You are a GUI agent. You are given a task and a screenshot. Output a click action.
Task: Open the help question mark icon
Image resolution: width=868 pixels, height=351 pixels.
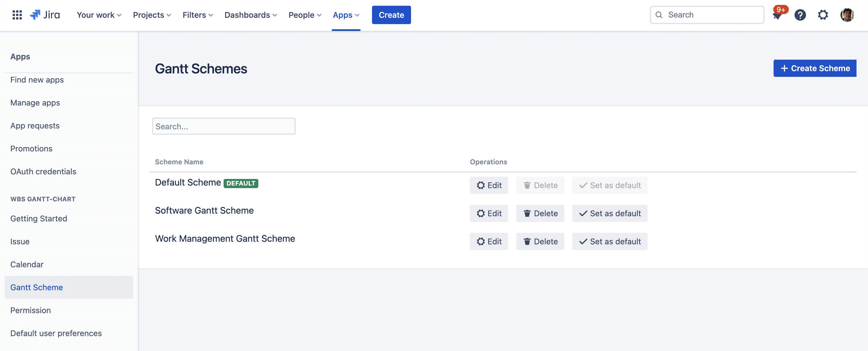tap(800, 15)
